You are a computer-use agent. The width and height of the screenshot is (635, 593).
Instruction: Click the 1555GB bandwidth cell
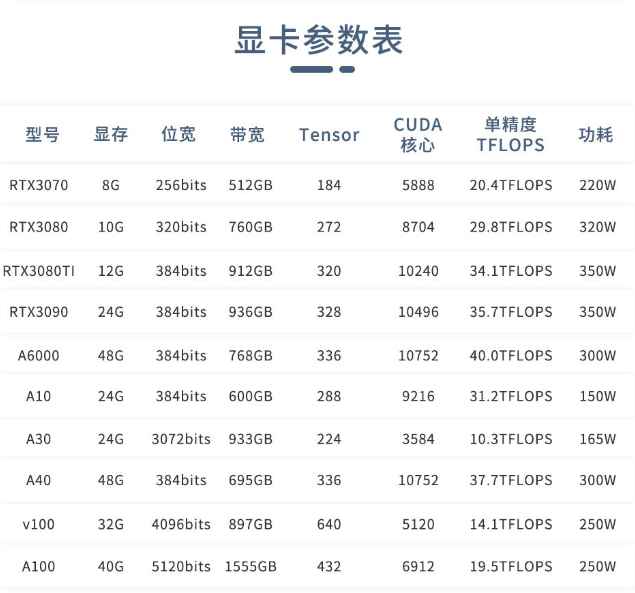[251, 566]
